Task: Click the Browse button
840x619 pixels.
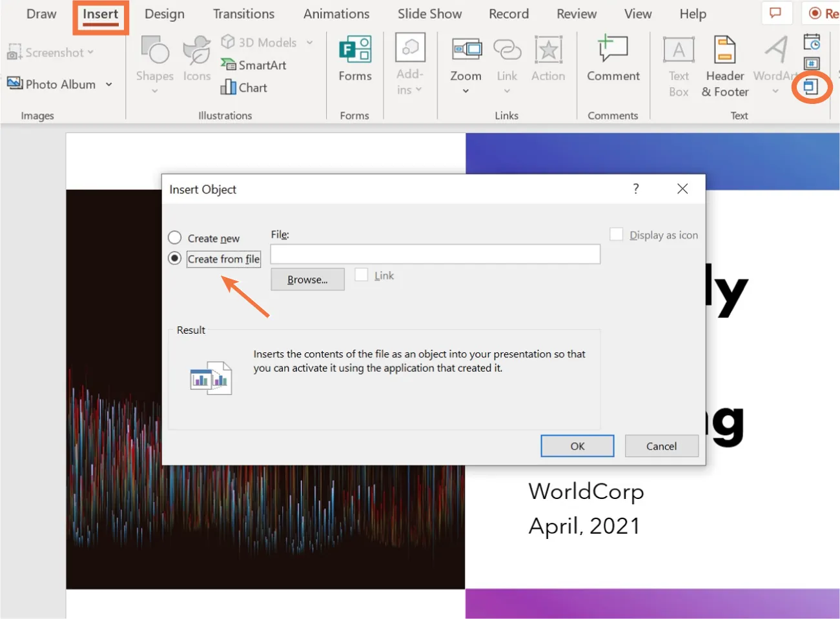Action: (x=307, y=279)
